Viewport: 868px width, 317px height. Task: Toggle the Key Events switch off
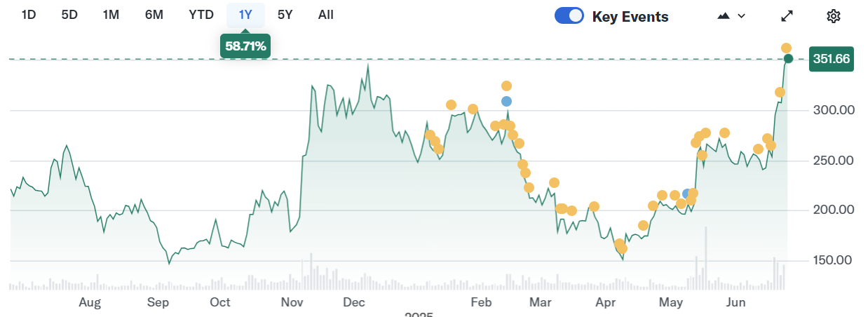click(569, 16)
